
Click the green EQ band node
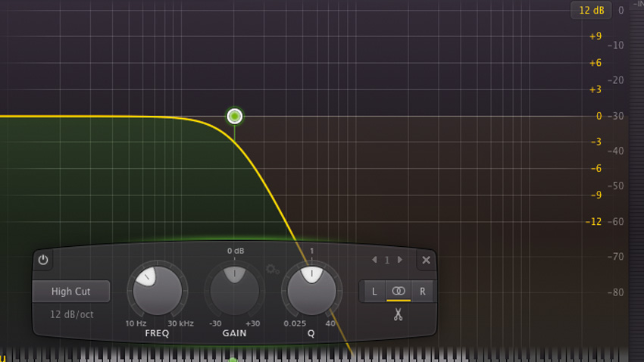coord(235,117)
